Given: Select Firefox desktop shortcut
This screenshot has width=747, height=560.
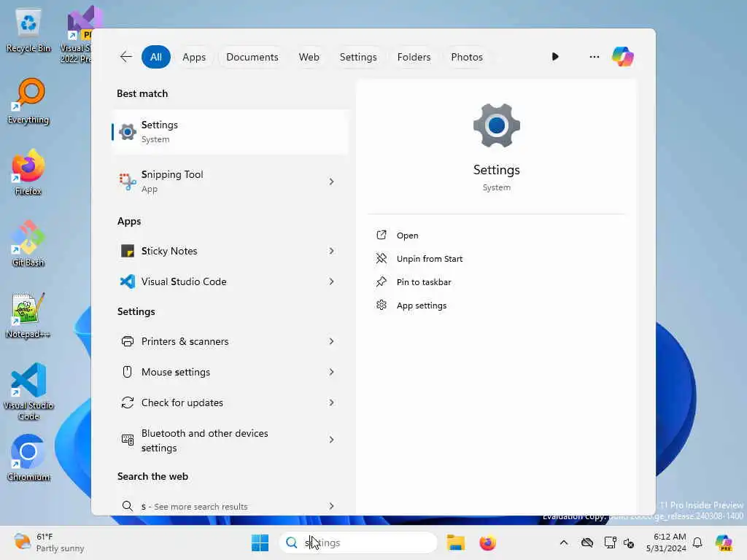Looking at the screenshot, I should tap(28, 172).
